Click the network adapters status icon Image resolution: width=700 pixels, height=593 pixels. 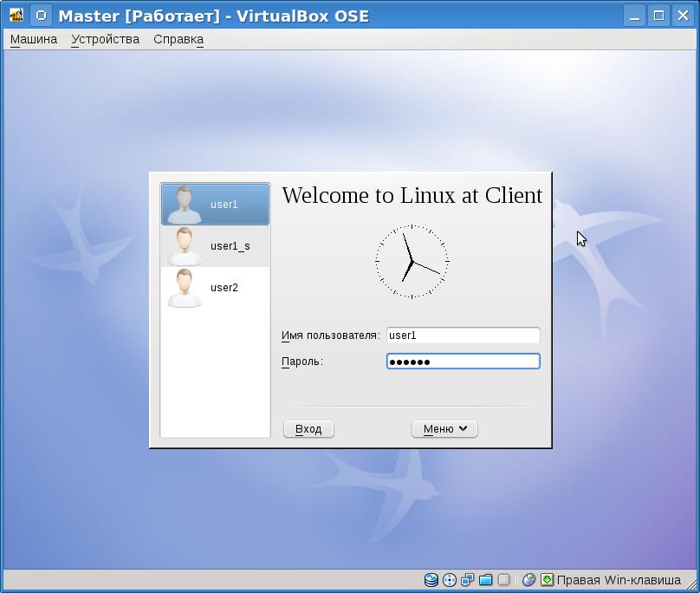point(467,580)
